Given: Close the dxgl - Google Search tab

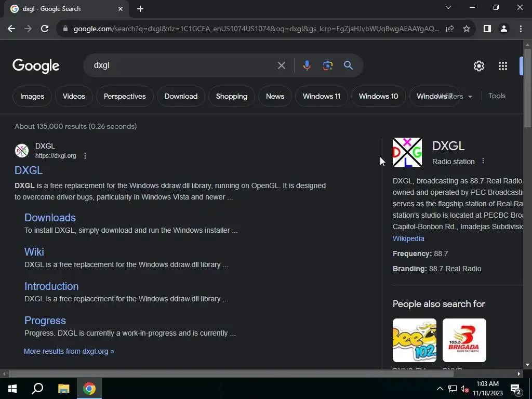Looking at the screenshot, I should tap(121, 9).
